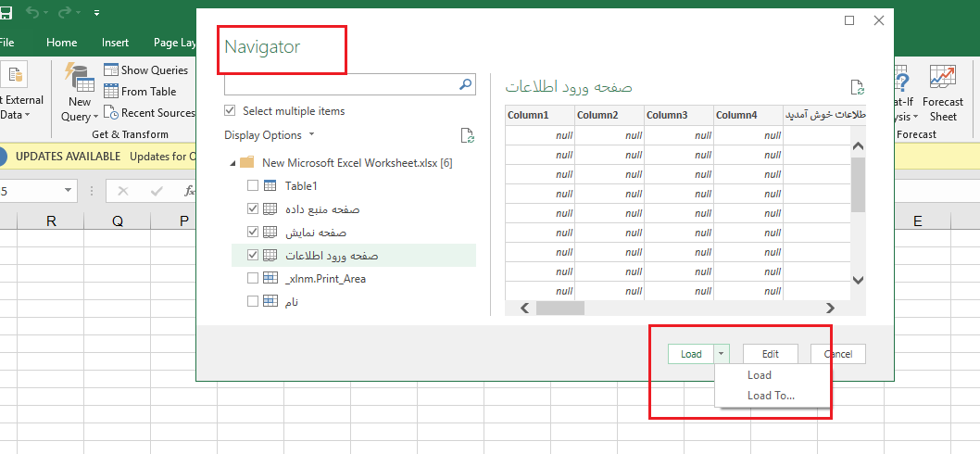
Task: Open the Name Box dropdown in Excel
Action: coord(68,191)
